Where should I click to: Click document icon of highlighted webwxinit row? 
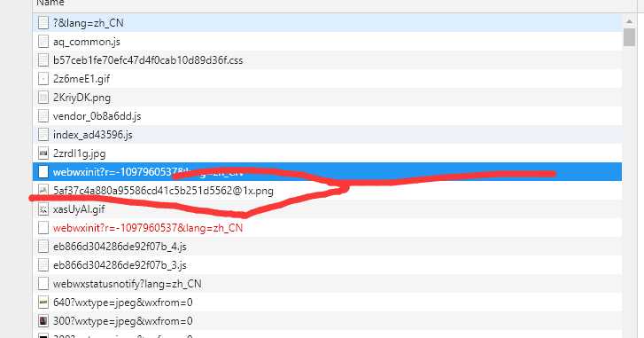pyautogui.click(x=43, y=172)
